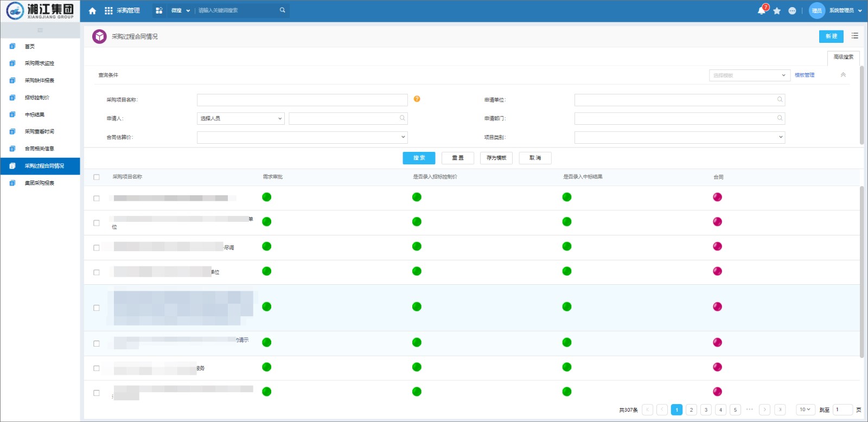The image size is (868, 422).
Task: Click the top bar search magnifier icon
Action: click(282, 10)
